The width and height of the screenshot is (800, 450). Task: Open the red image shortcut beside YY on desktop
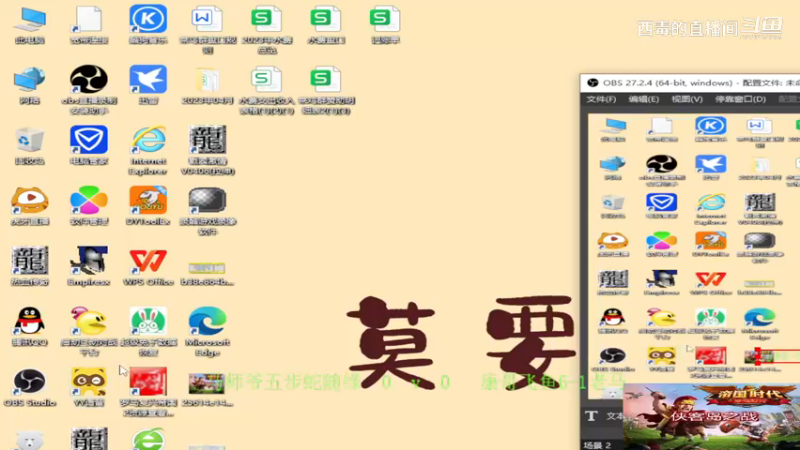148,391
